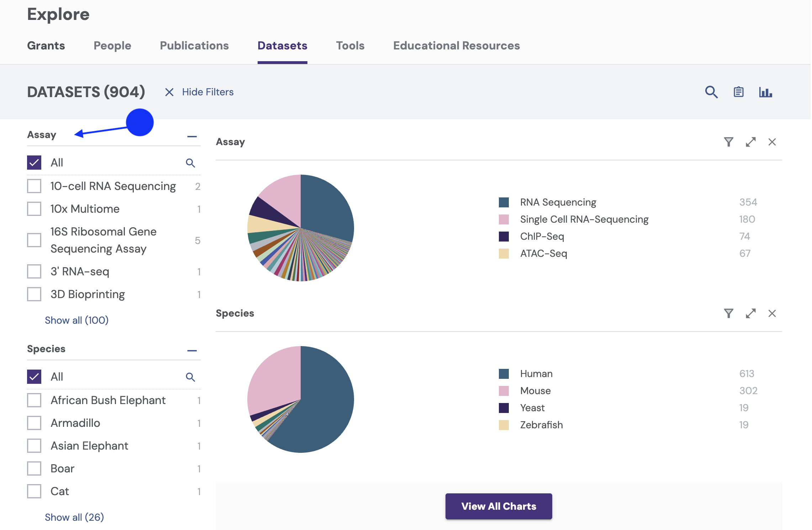This screenshot has width=812, height=530.
Task: Click the search icon in the datasets header
Action: 711,92
